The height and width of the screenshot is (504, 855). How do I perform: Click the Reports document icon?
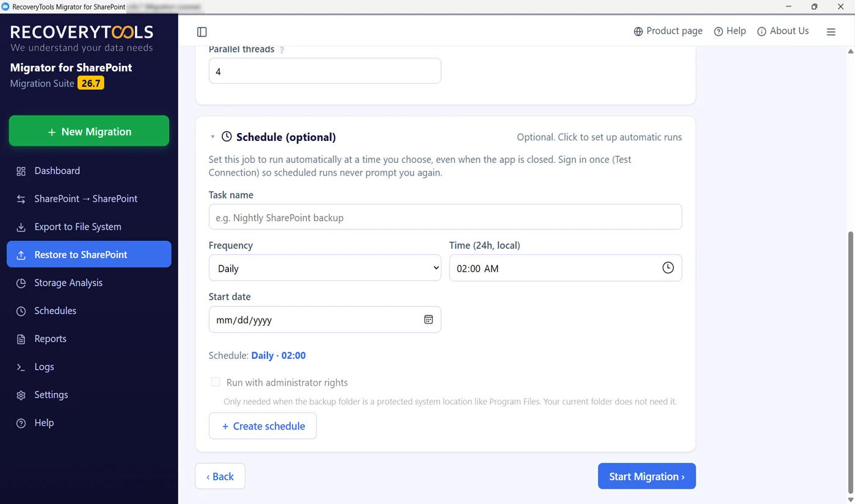click(x=21, y=339)
